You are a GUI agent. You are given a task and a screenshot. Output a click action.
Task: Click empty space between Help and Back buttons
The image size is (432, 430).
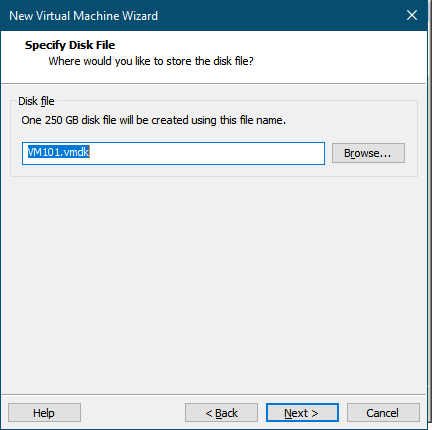pos(133,413)
